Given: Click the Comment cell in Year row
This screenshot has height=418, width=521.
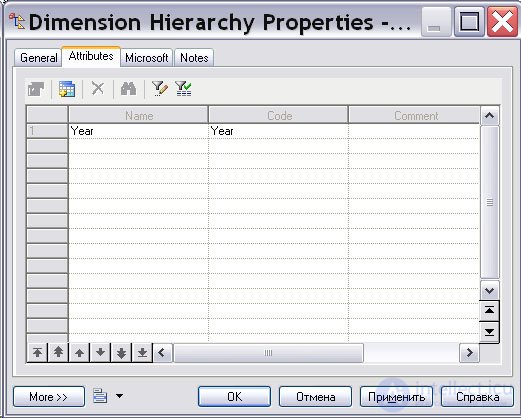Looking at the screenshot, I should [414, 131].
